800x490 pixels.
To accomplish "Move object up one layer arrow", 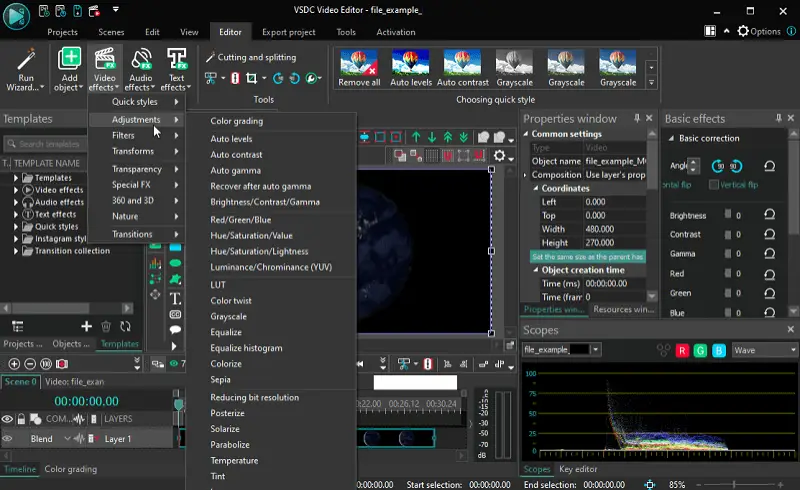I will [x=416, y=137].
